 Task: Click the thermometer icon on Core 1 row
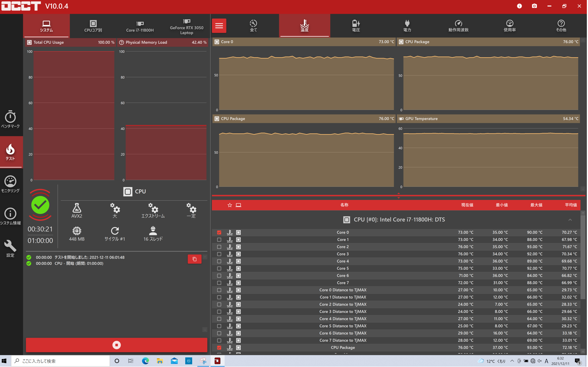point(230,240)
